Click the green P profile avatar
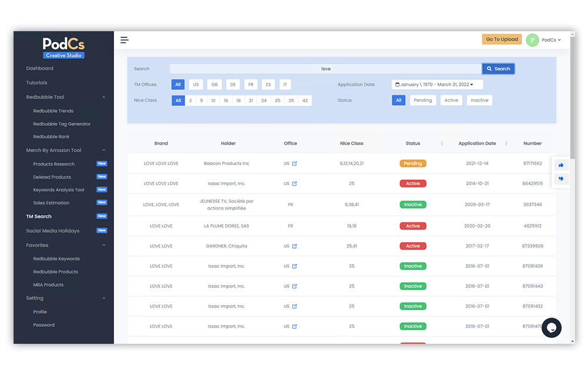The width and height of the screenshot is (588, 375). click(x=532, y=40)
